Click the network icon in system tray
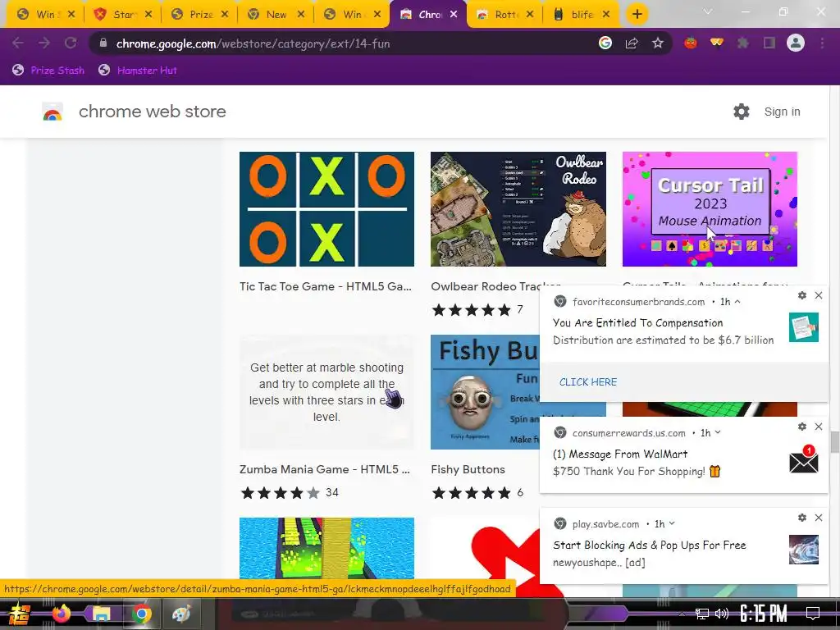The height and width of the screenshot is (630, 840). [x=702, y=614]
